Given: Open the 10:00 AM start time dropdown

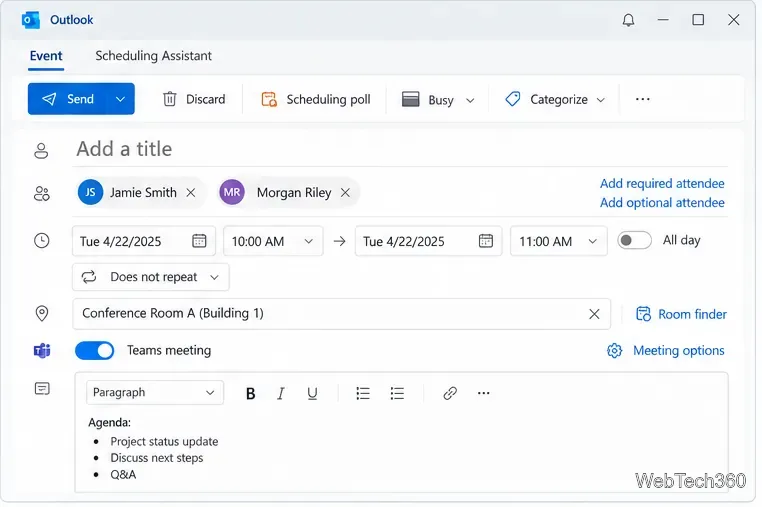Looking at the screenshot, I should click(x=273, y=241).
